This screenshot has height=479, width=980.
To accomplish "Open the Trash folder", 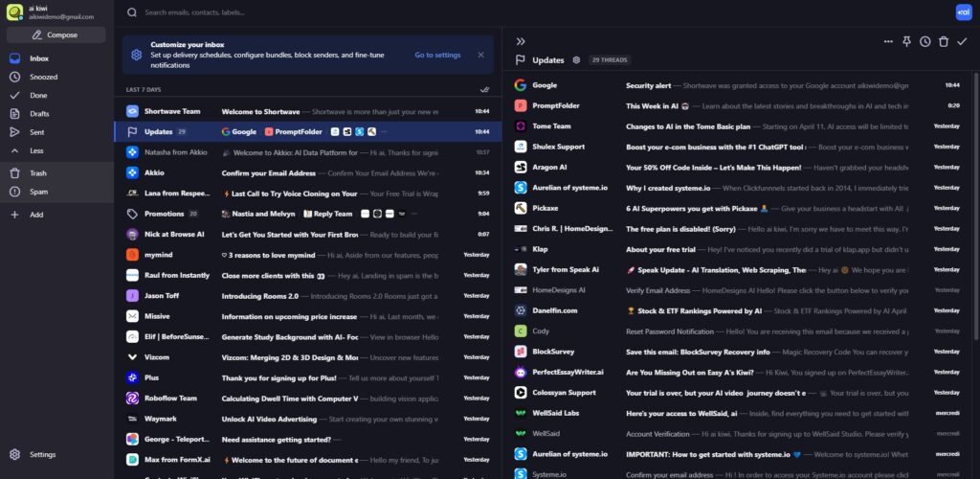I will [37, 173].
